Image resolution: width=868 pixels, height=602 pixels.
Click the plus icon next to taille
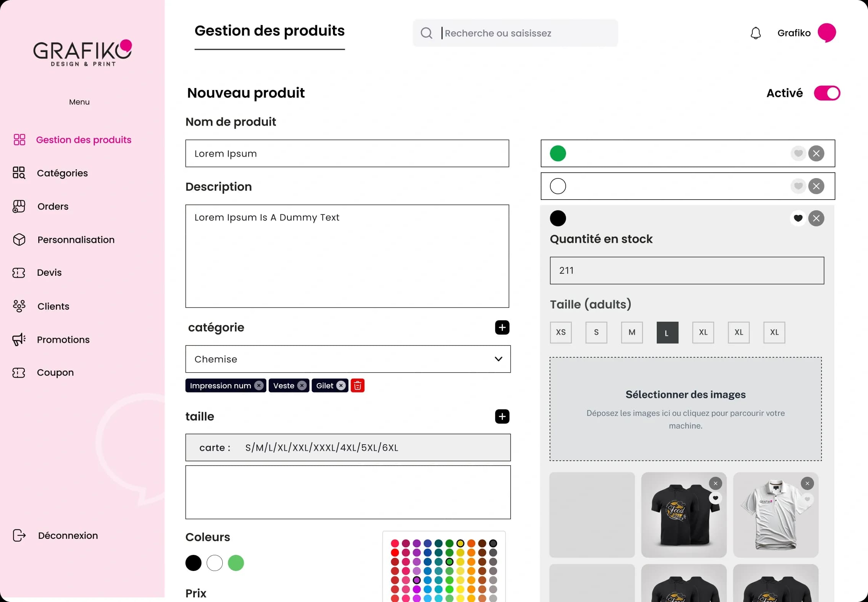click(502, 417)
